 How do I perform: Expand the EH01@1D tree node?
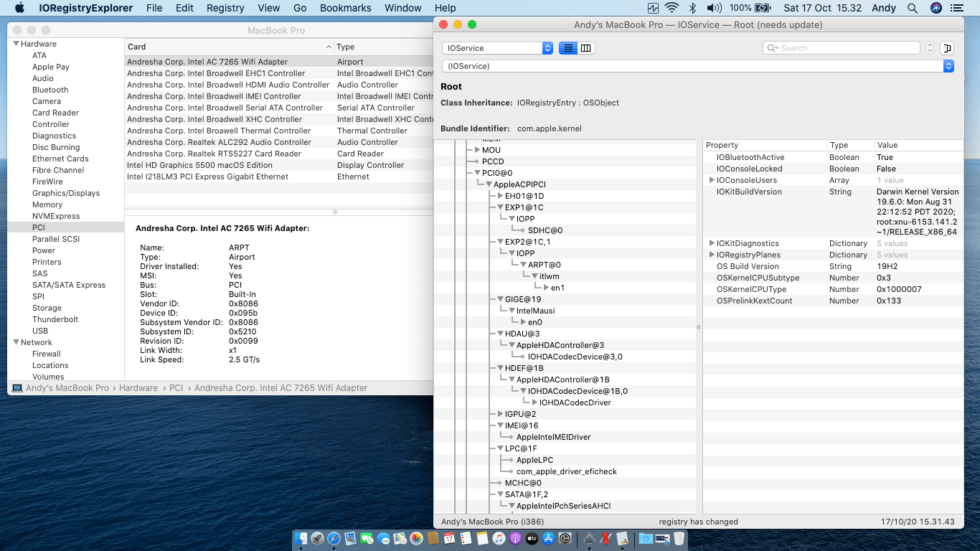click(x=500, y=196)
